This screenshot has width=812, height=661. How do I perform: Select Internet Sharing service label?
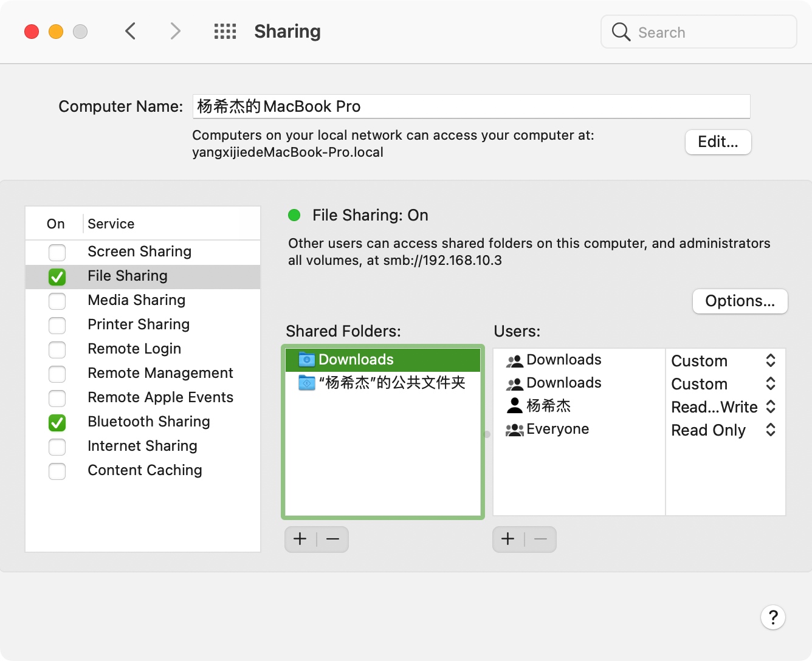coord(142,446)
